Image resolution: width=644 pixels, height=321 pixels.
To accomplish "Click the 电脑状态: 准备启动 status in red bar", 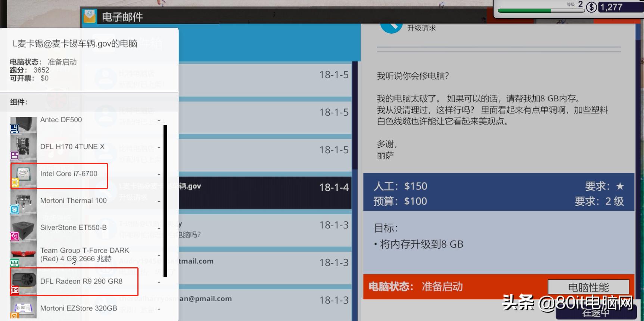I will click(x=416, y=287).
